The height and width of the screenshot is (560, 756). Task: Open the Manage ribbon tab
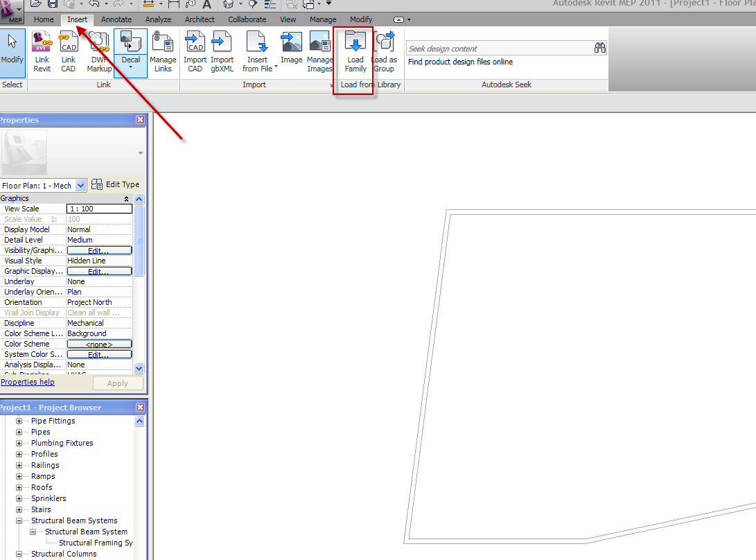tap(323, 19)
